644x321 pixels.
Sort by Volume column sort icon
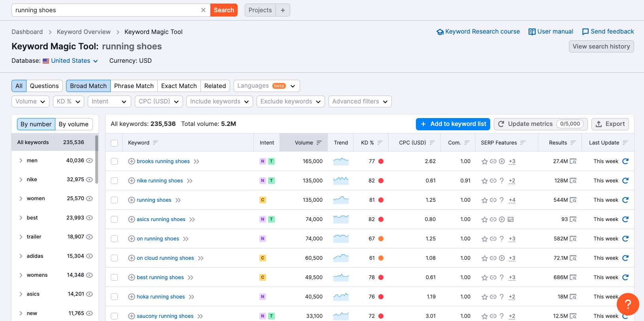coord(319,143)
